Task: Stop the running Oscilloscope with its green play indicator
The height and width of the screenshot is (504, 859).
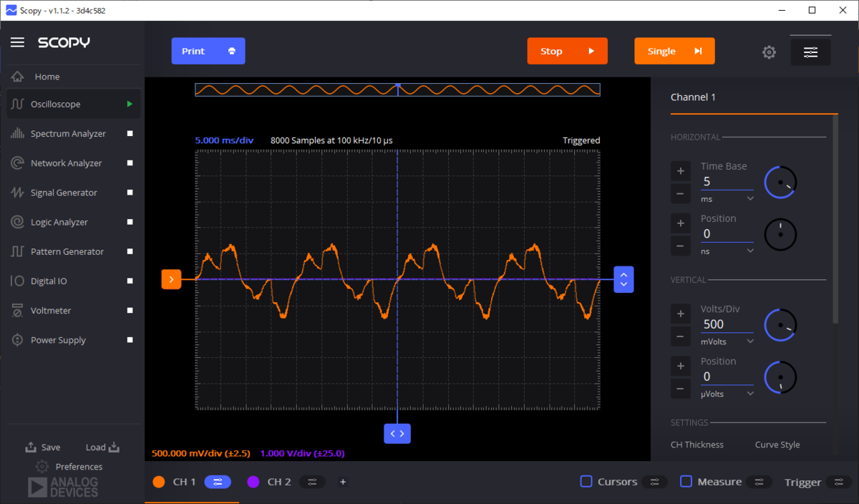Action: (130, 105)
